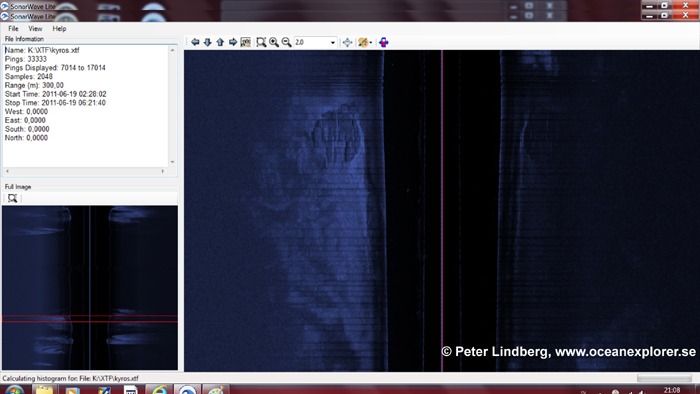Click the zoom-to-area magnifier in the main toolbar
The height and width of the screenshot is (394, 700).
pyautogui.click(x=261, y=42)
